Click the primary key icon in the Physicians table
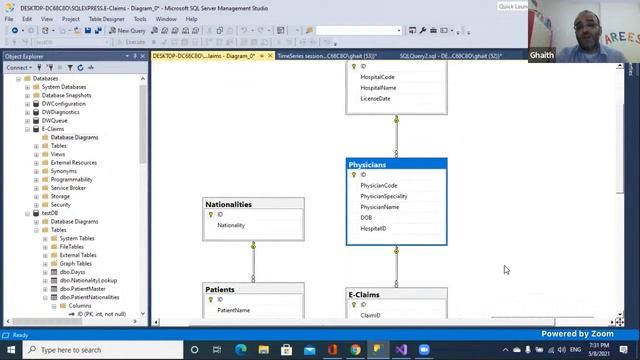 click(x=354, y=175)
